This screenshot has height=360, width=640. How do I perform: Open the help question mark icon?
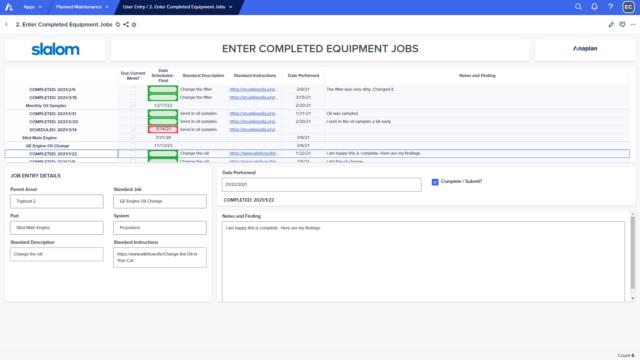610,7
